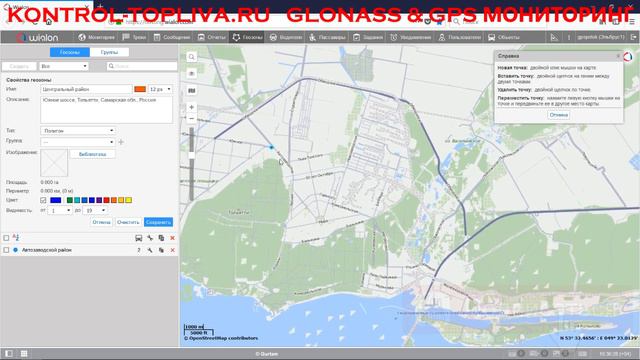Click the plus icon next to Группа
Screen dimensions: 640x360
(121, 142)
